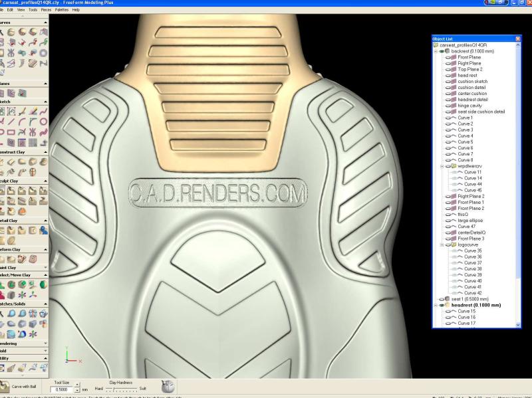Collapse the logocurve folder
532x398 pixels.
(x=442, y=245)
